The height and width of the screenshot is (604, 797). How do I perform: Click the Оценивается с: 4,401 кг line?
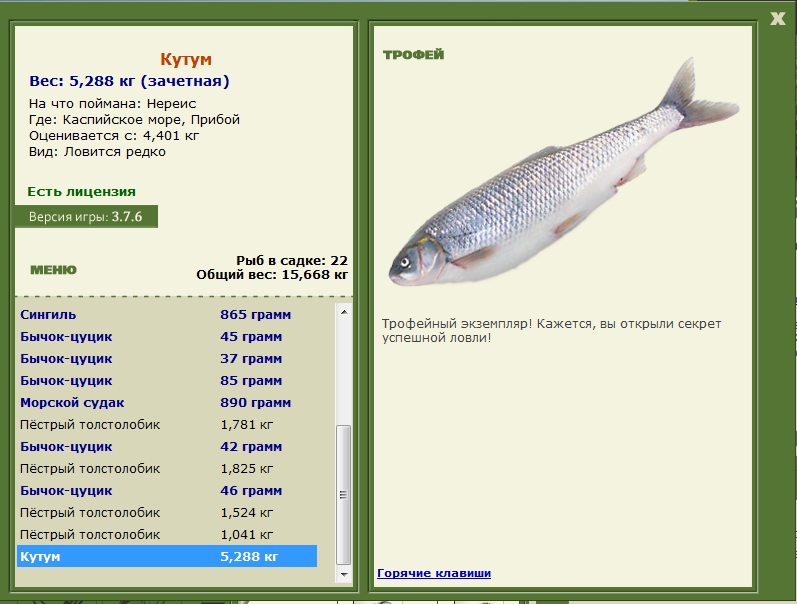(114, 136)
